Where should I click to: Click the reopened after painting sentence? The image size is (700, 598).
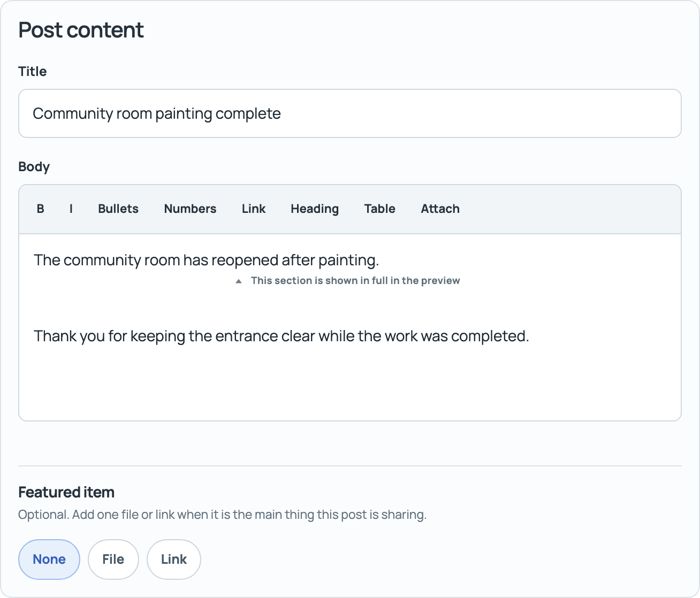207,260
